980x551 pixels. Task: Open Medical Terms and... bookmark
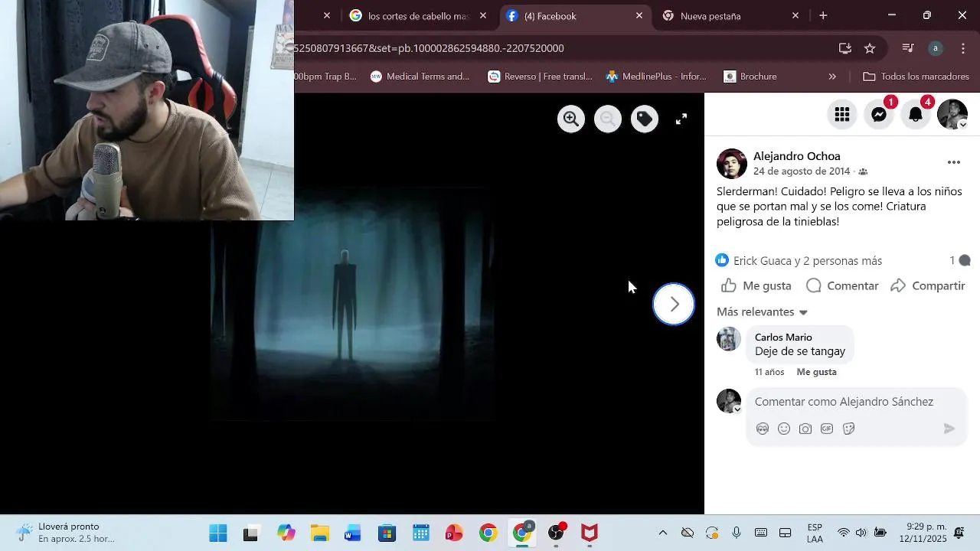(x=420, y=77)
